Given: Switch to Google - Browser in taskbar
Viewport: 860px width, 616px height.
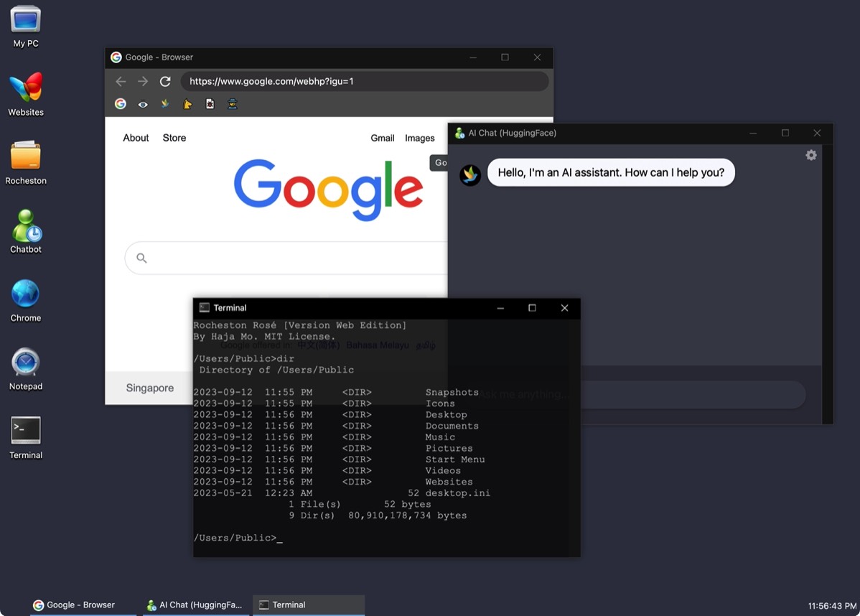Looking at the screenshot, I should click(83, 605).
